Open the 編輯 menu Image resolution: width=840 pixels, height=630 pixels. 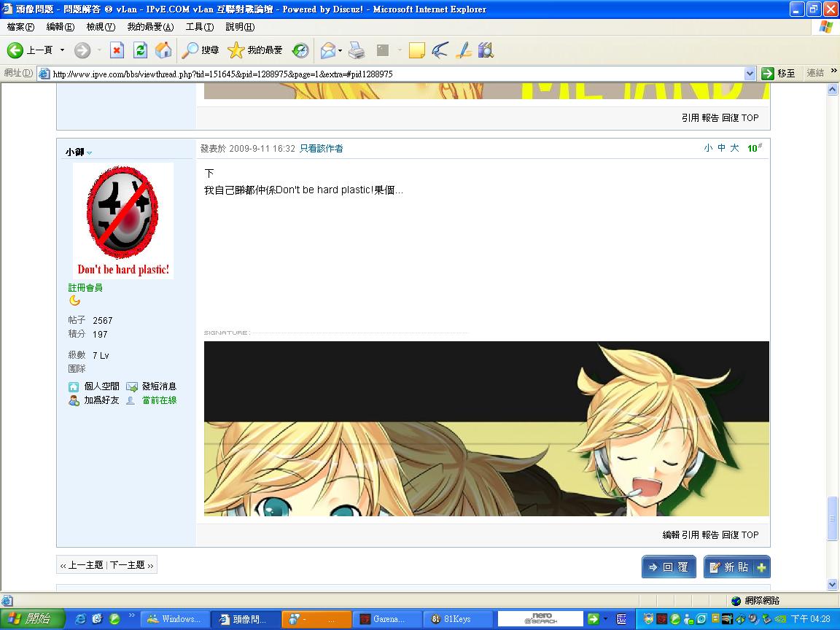60,27
